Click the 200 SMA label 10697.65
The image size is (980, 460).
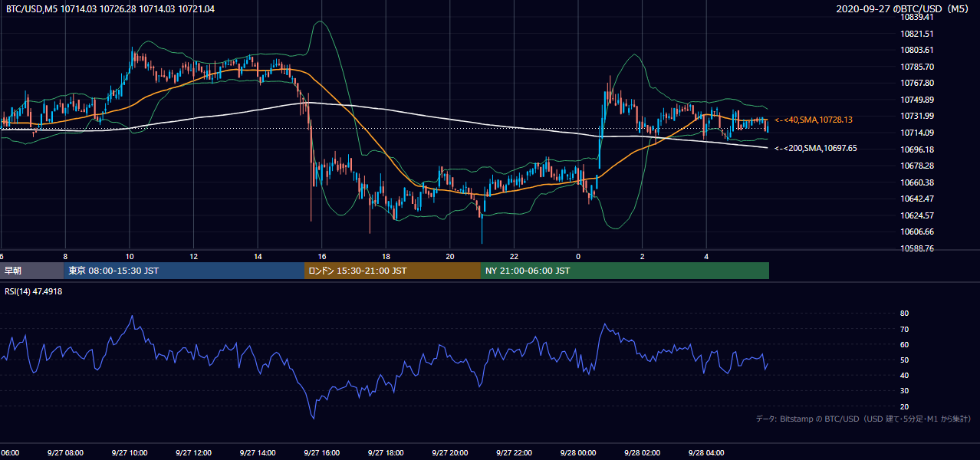[816, 148]
